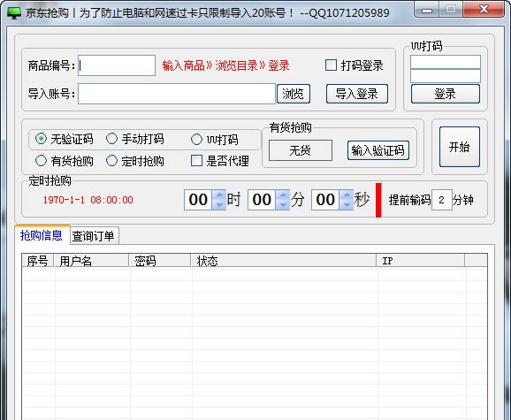Click the 浏览 browse button

pos(294,94)
